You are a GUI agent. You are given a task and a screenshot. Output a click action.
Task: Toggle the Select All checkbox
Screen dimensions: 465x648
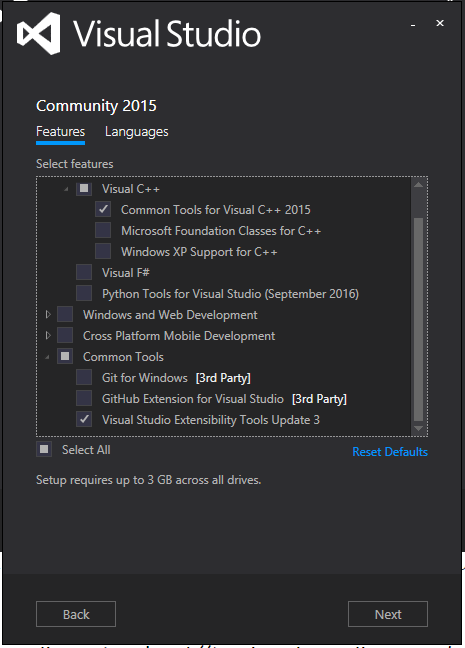click(44, 449)
